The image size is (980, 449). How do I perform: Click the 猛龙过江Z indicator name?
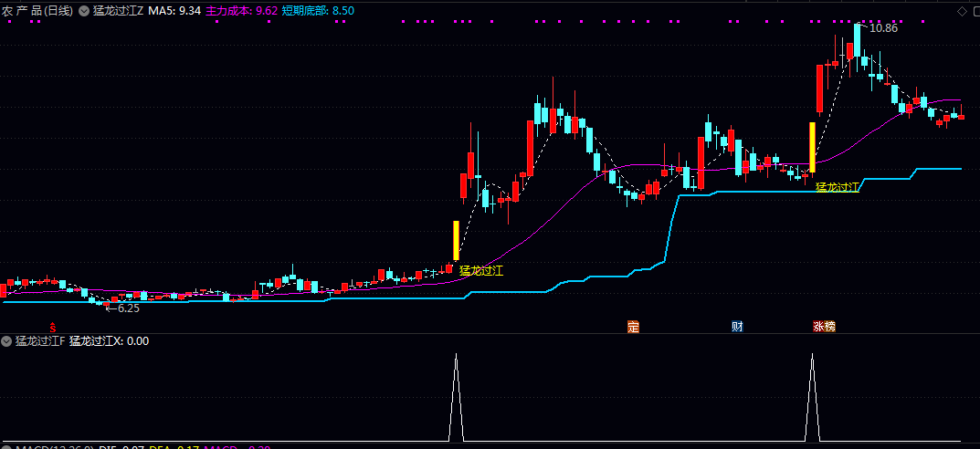(118, 11)
